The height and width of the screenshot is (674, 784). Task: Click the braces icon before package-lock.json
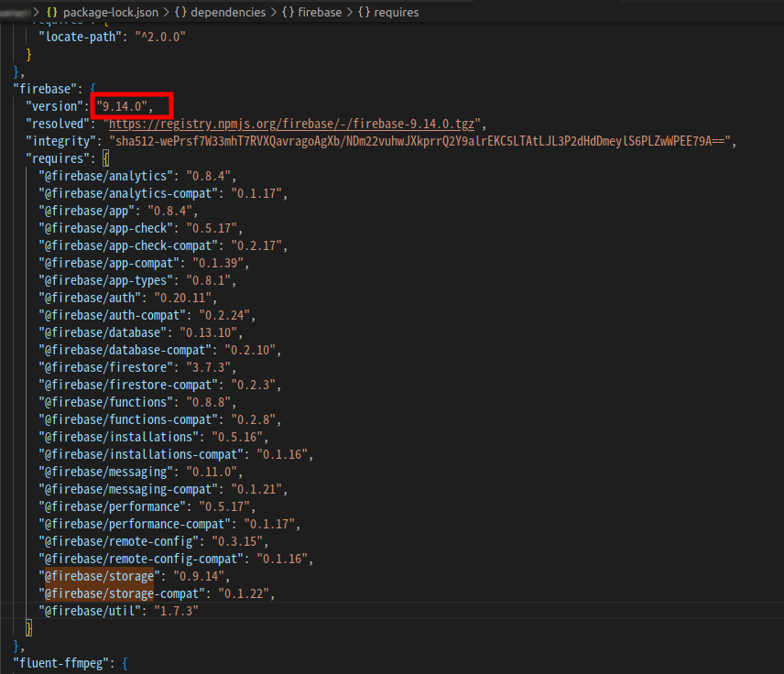[x=52, y=12]
